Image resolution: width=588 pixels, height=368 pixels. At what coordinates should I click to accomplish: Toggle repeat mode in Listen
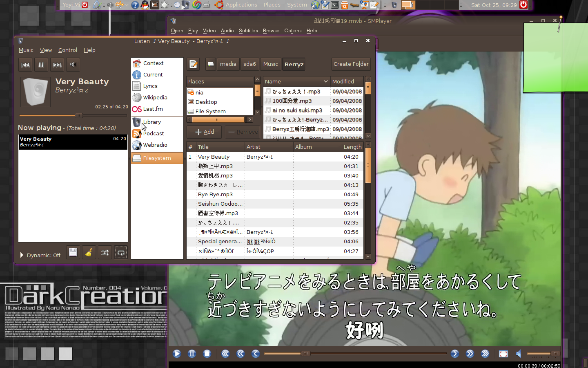pos(121,253)
